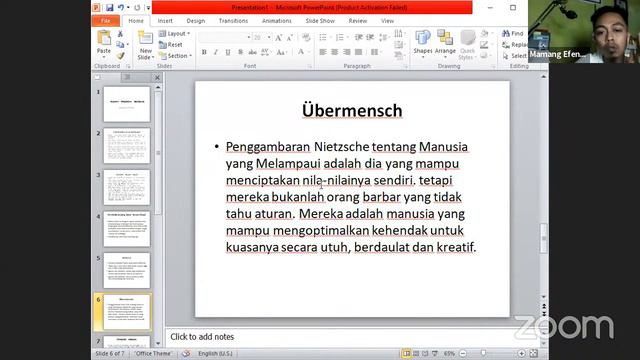640x360 pixels.
Task: Click the Paste clipboard icon
Action: pyautogui.click(x=104, y=38)
